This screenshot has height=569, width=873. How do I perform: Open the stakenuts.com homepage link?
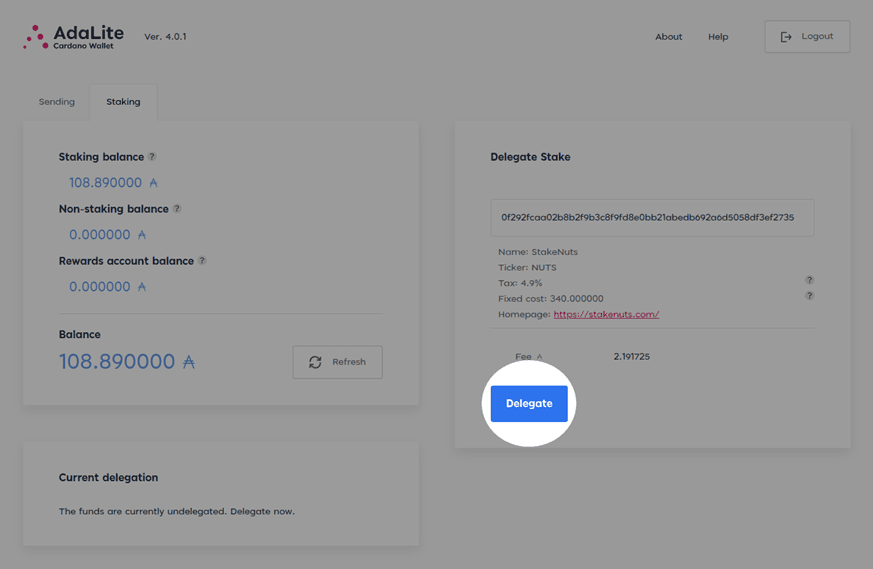tap(606, 314)
